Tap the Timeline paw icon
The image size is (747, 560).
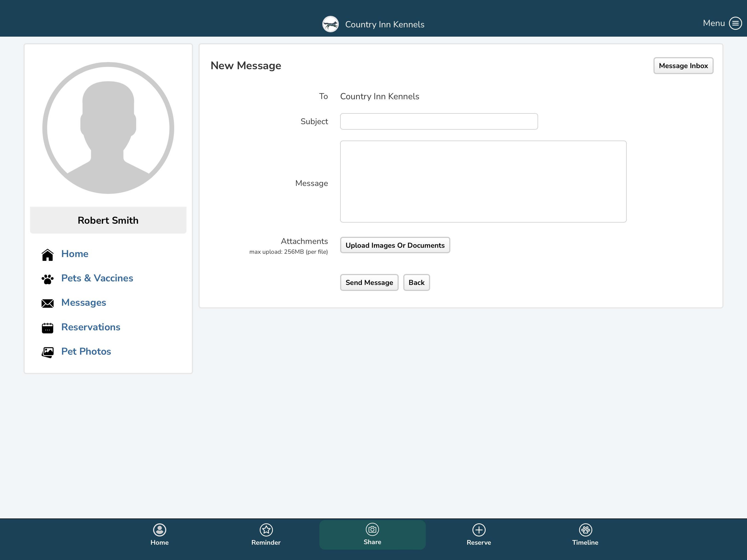click(585, 530)
